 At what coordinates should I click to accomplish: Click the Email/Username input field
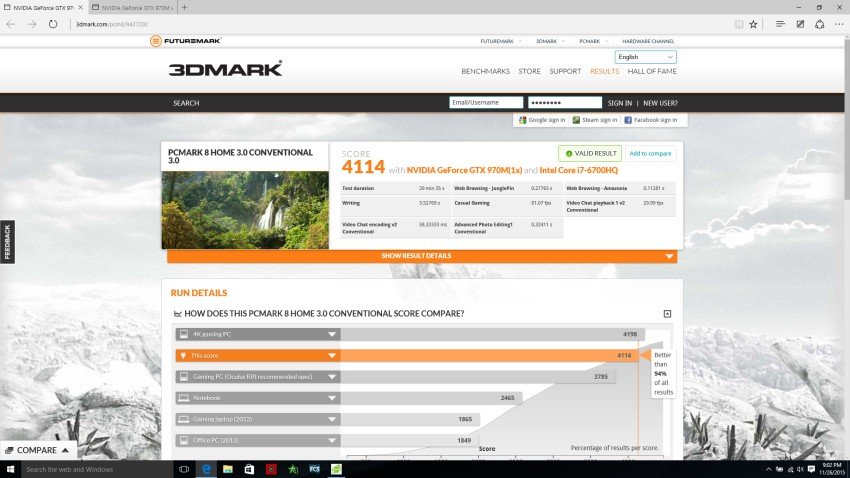(486, 103)
